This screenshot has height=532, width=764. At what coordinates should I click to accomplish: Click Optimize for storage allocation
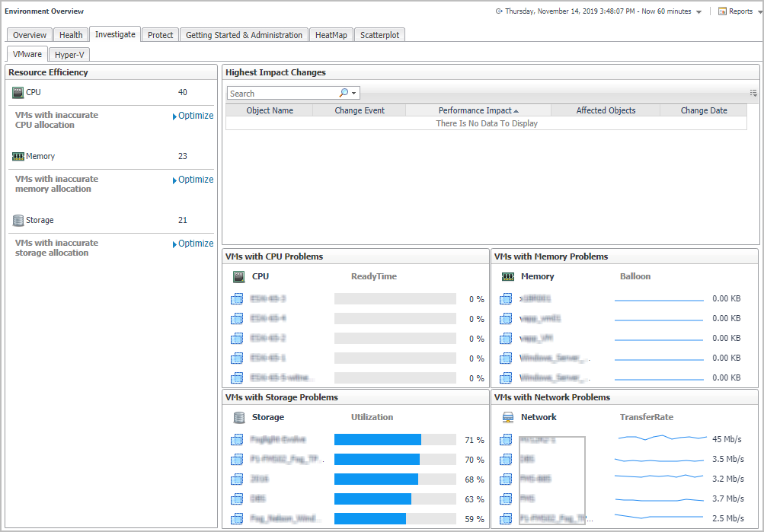195,244
